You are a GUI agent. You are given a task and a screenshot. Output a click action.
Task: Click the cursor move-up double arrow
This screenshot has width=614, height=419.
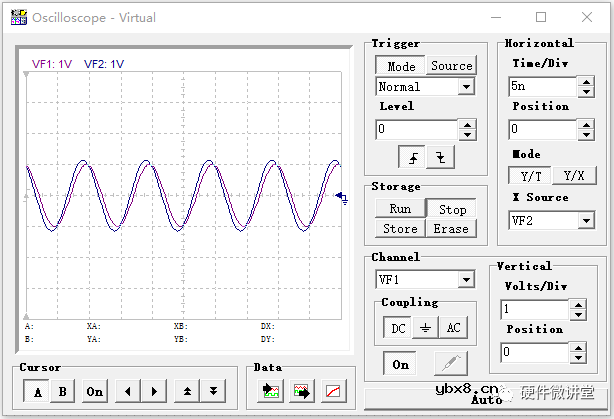(187, 391)
